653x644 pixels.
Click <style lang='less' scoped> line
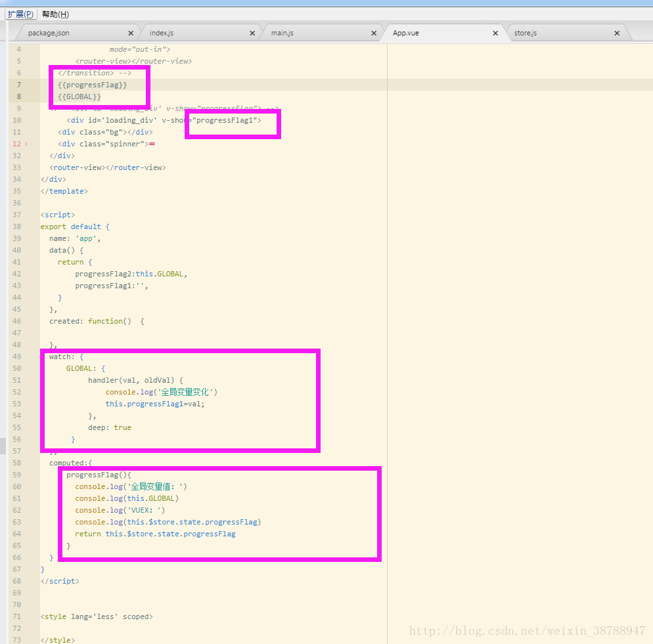point(97,616)
